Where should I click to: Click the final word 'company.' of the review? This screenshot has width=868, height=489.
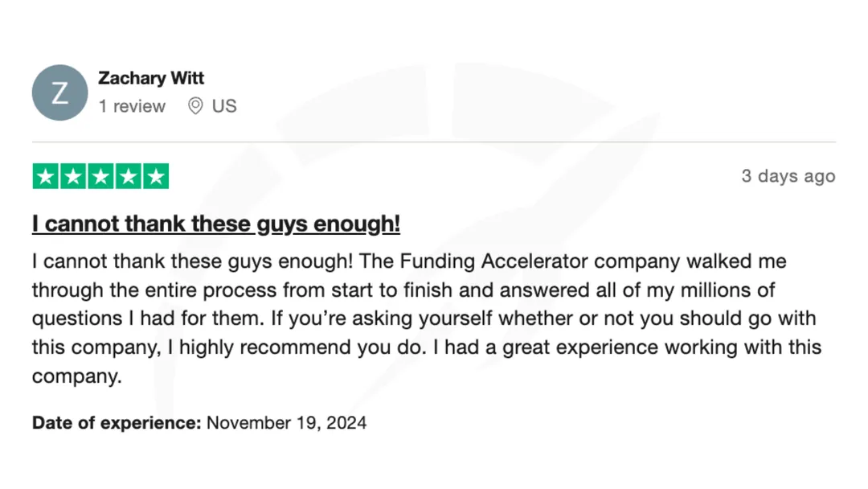(x=77, y=376)
